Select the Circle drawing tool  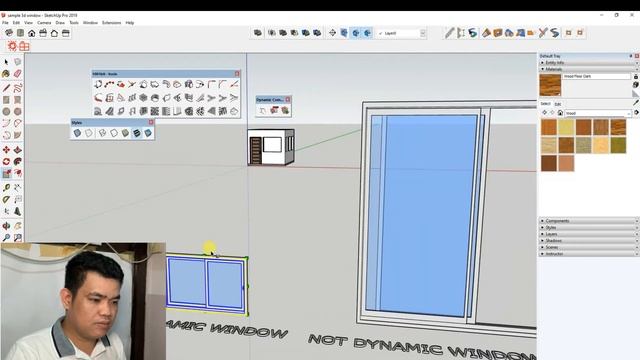tap(6, 111)
